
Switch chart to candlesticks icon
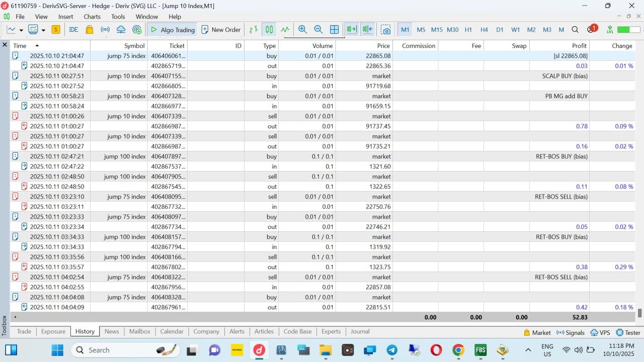(x=269, y=30)
